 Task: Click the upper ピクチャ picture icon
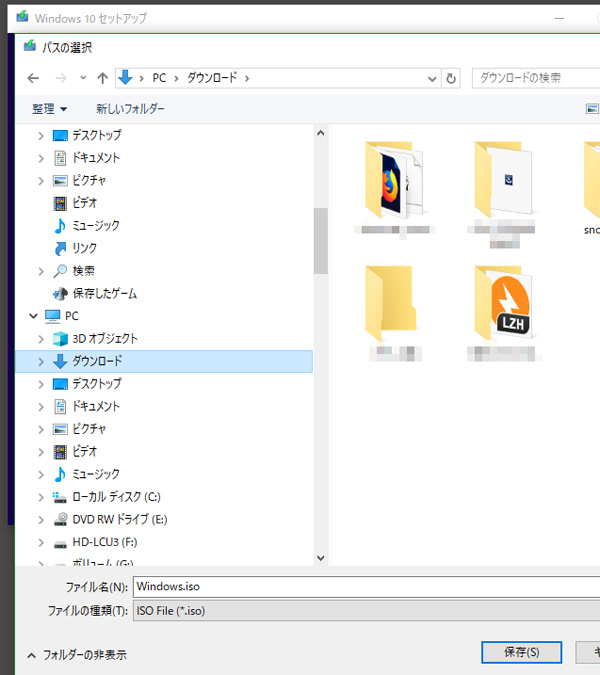tap(60, 181)
